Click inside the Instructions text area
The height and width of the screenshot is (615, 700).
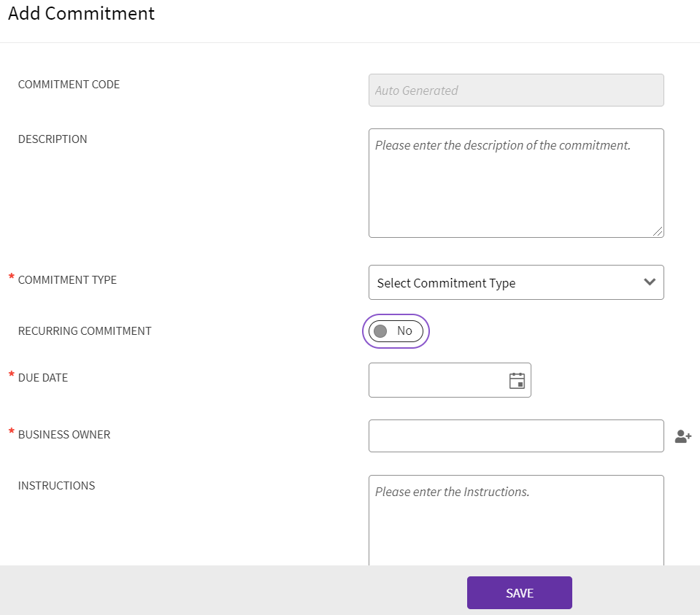[515, 522]
